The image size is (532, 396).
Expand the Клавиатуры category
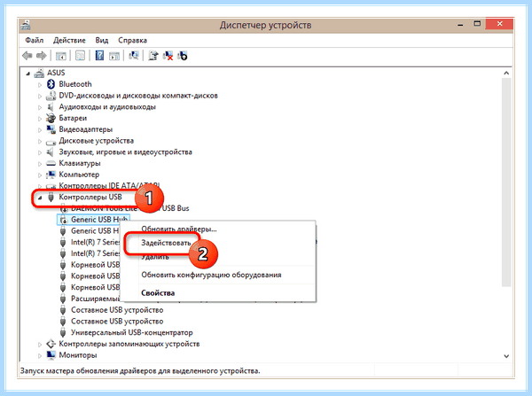40,164
